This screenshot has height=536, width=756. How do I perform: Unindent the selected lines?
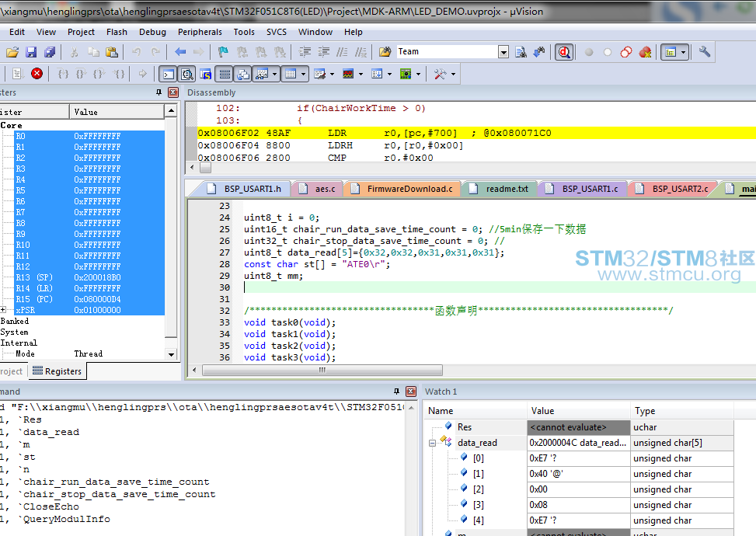[x=323, y=52]
